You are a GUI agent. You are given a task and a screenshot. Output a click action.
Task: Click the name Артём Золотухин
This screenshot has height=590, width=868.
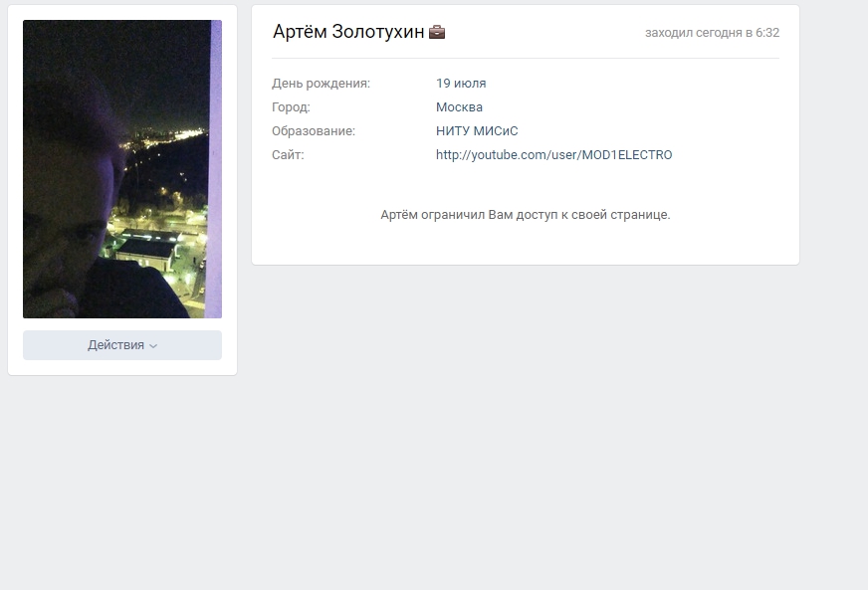click(348, 32)
